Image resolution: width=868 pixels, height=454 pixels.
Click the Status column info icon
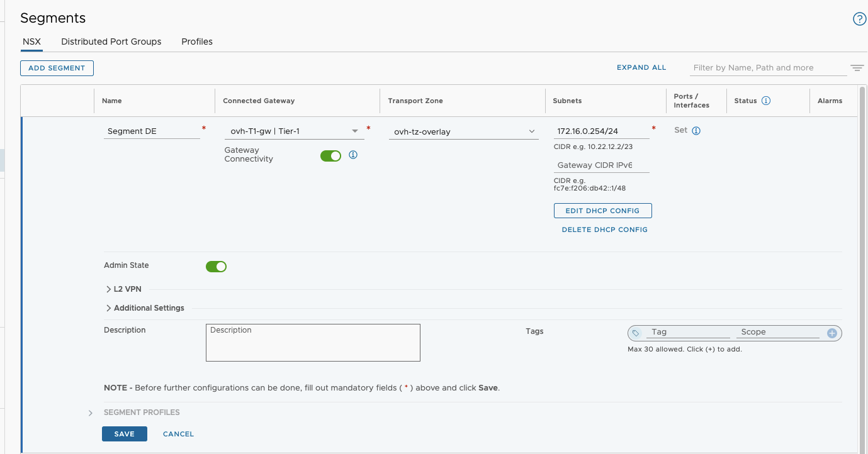(x=766, y=101)
